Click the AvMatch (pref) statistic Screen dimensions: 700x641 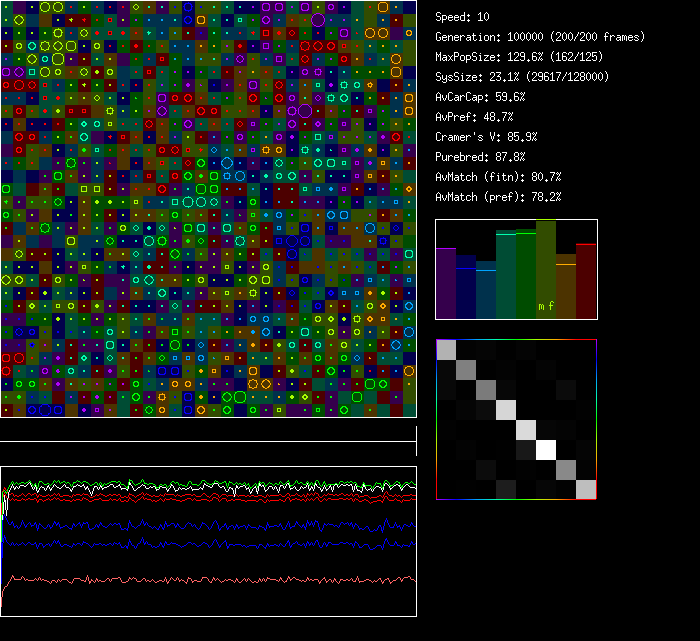[498, 197]
